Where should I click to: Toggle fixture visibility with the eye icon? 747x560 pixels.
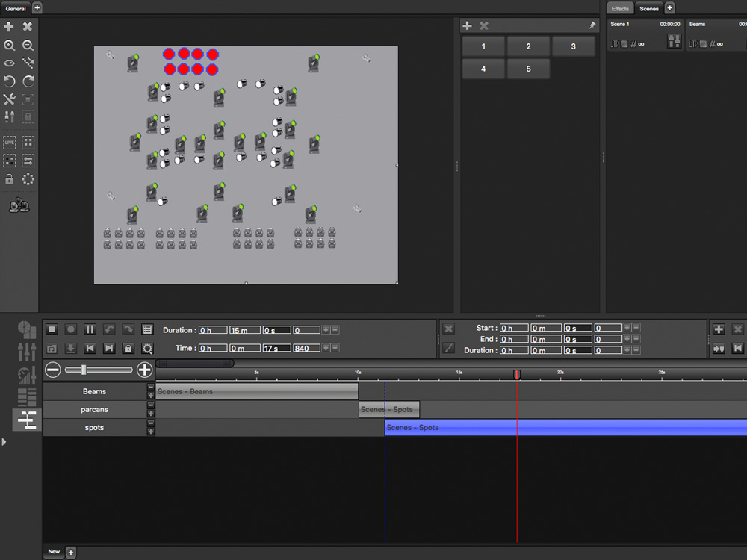9,63
